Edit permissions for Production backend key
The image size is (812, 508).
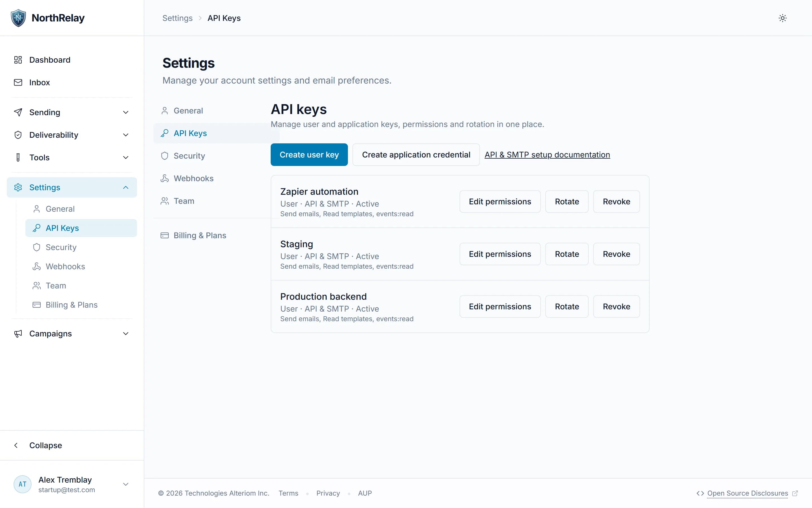500,306
